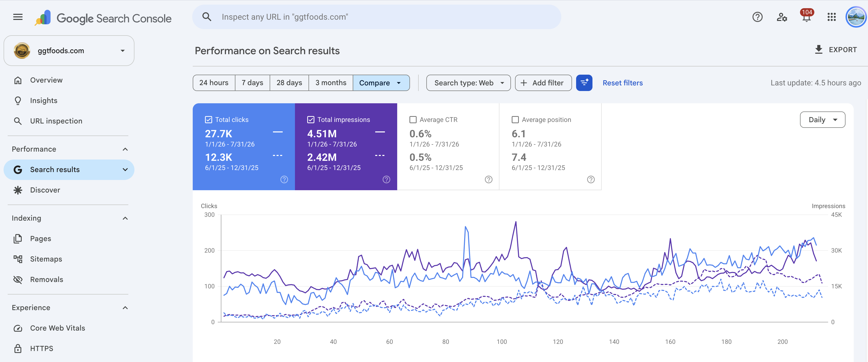Open the ggtfoods.com property selector dropdown
The height and width of the screenshot is (362, 868).
click(x=69, y=51)
